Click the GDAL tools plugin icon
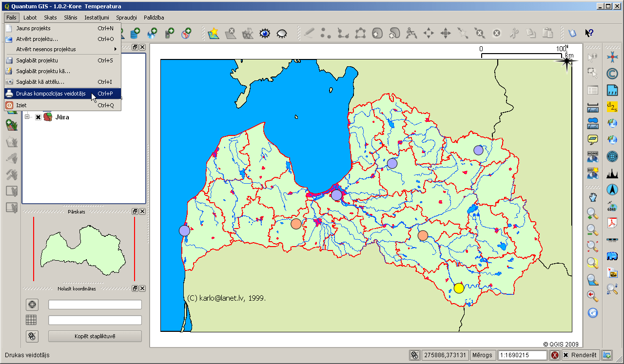Screen dimensions: 624x364 click(612, 206)
